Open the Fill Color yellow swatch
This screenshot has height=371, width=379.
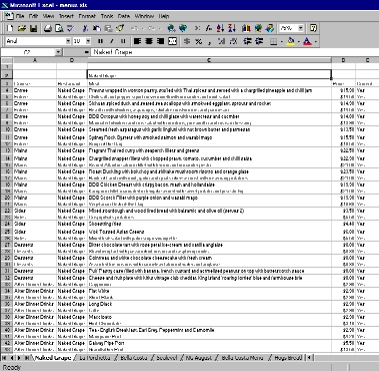pos(290,41)
